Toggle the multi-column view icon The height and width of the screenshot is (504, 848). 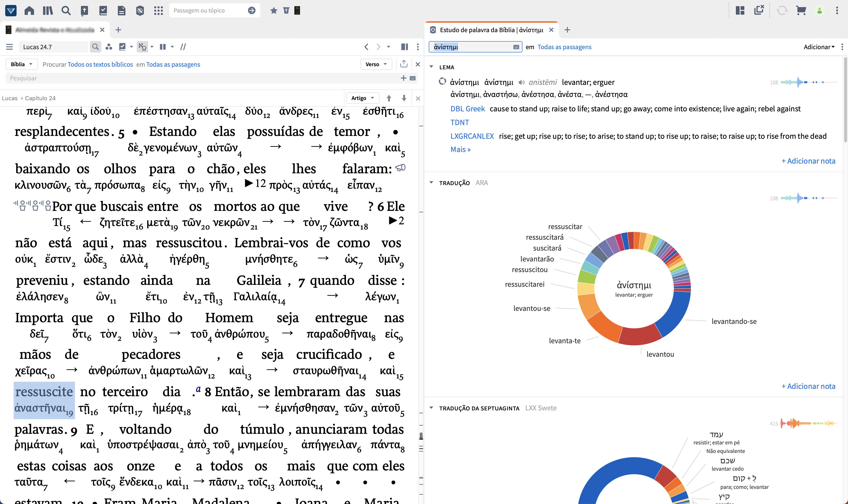click(x=163, y=47)
